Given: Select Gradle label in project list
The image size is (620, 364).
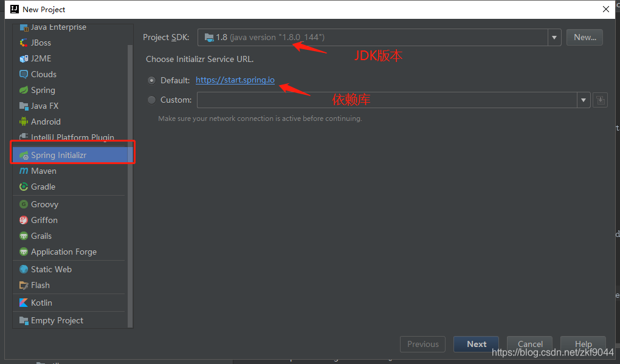Looking at the screenshot, I should tap(43, 187).
